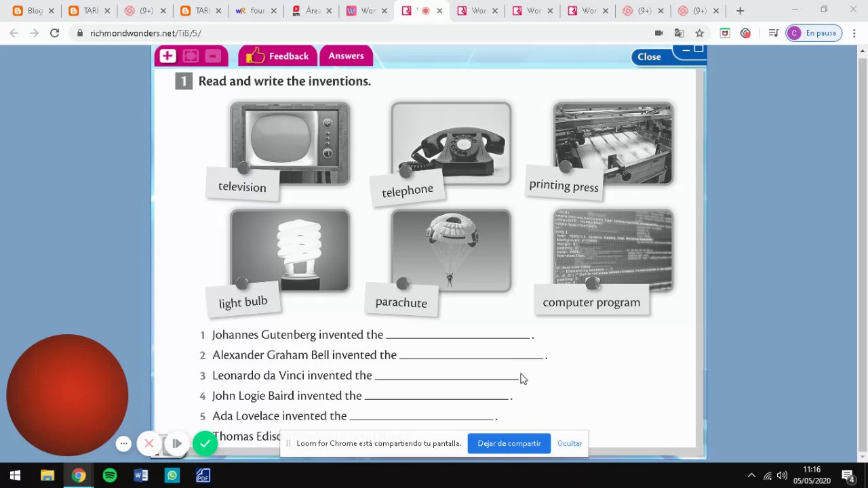
Task: Fill the blank after Ada Lovelace invented the
Action: (x=421, y=415)
